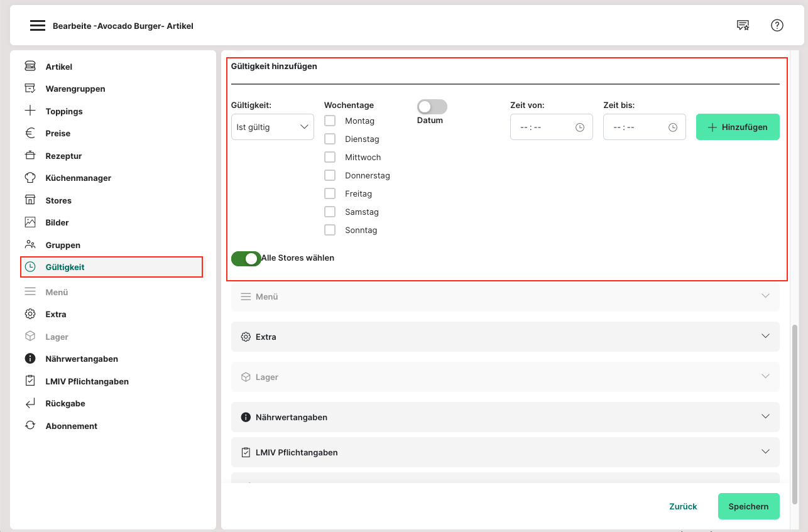Viewport: 808px width, 532px height.
Task: Enable the Datum toggle switch
Action: pos(432,107)
